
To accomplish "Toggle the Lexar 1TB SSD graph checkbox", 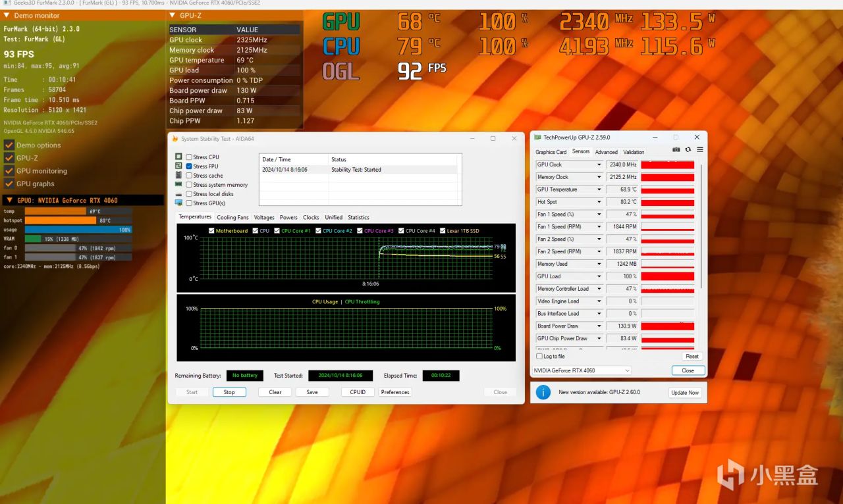I will pyautogui.click(x=442, y=231).
